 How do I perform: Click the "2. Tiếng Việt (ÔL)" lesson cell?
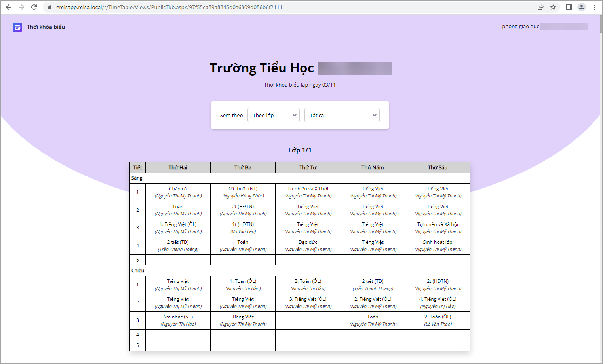(x=373, y=303)
